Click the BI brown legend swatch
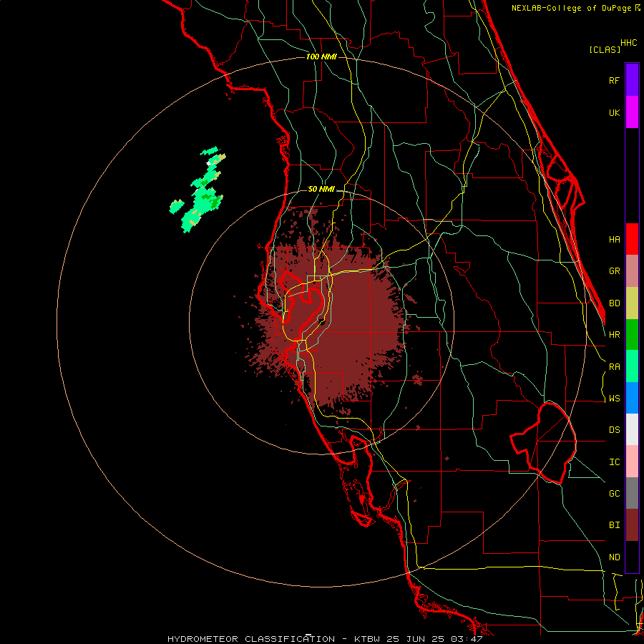Viewport: 644px width, 644px height. coord(632,525)
